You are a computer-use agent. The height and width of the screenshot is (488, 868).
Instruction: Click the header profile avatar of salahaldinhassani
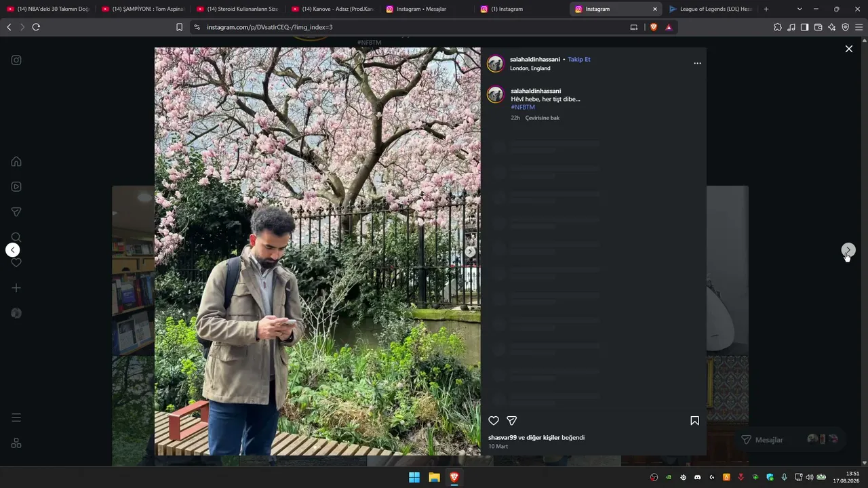point(496,64)
